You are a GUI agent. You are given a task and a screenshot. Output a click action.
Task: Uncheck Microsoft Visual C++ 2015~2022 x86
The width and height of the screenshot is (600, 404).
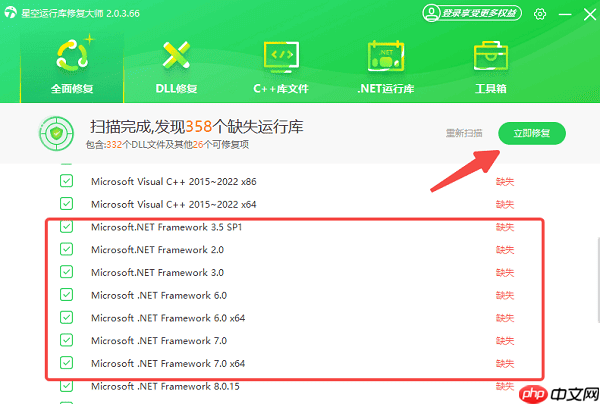(66, 181)
